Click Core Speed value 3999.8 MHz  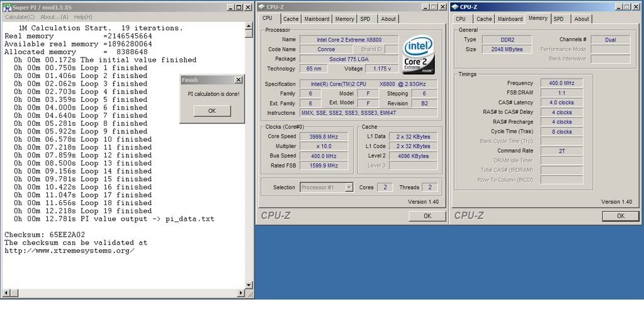(x=324, y=136)
